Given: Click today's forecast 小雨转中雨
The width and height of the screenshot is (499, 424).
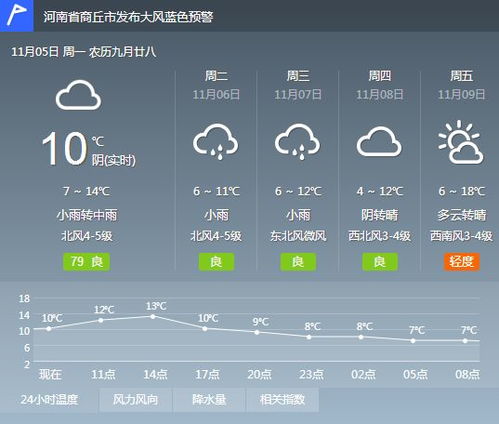Looking at the screenshot, I should click(87, 215).
